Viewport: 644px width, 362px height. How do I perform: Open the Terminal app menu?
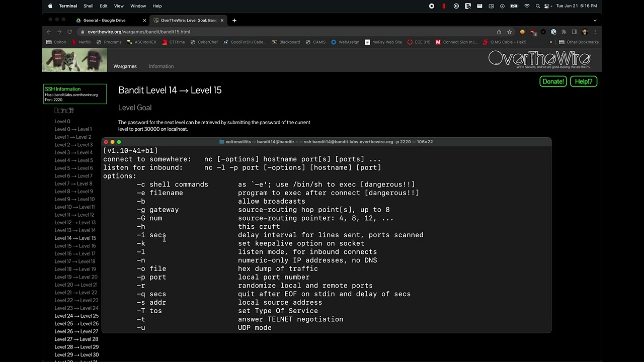(x=68, y=6)
